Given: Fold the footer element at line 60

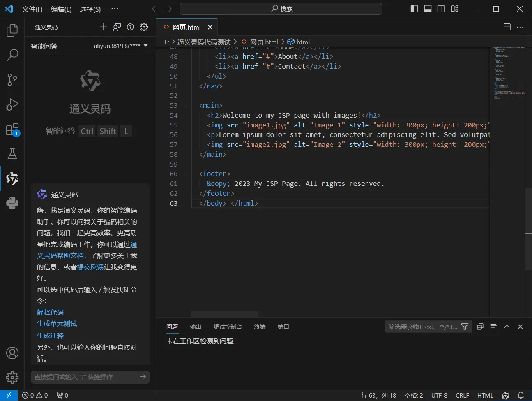Looking at the screenshot, I should point(186,174).
